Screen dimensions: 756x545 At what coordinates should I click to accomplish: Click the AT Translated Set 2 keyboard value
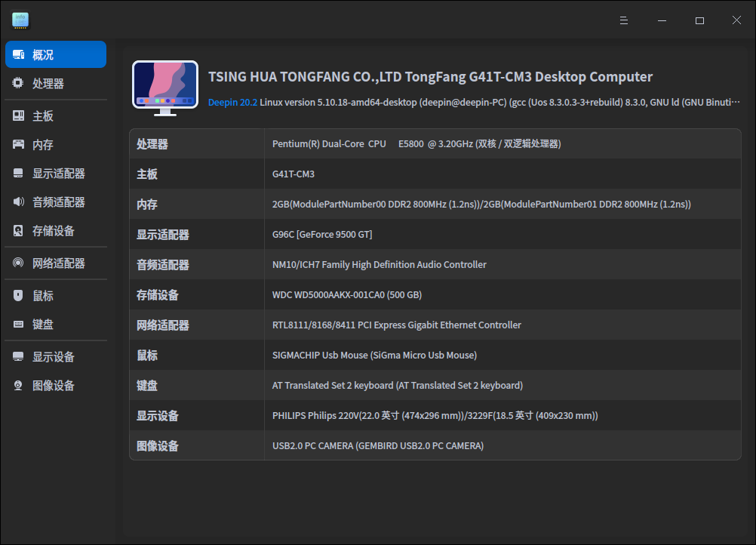398,386
